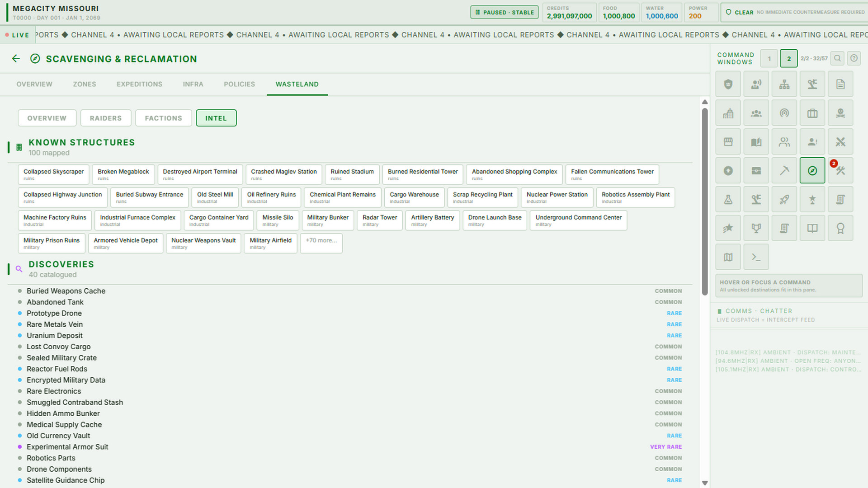Select Command Windows page 2

tap(789, 59)
